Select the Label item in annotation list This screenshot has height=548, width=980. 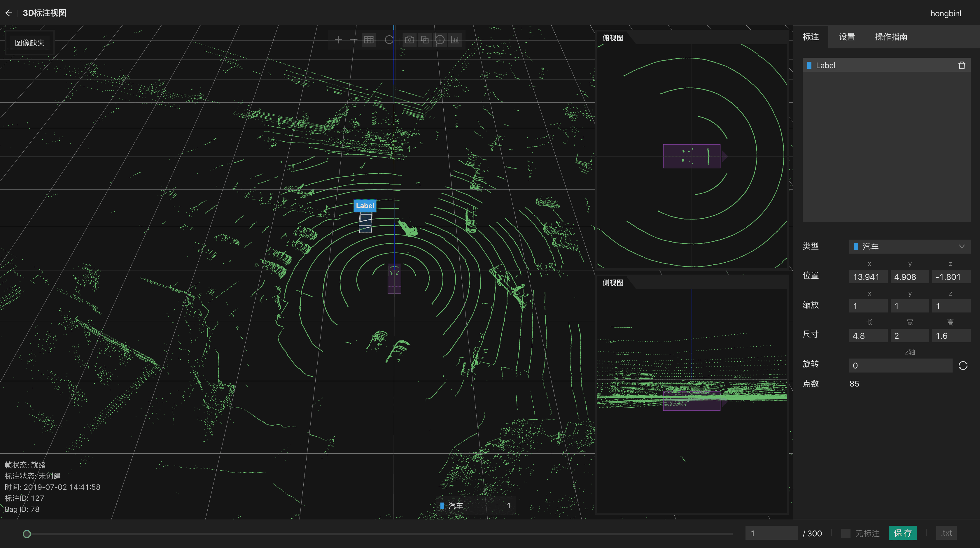point(886,65)
